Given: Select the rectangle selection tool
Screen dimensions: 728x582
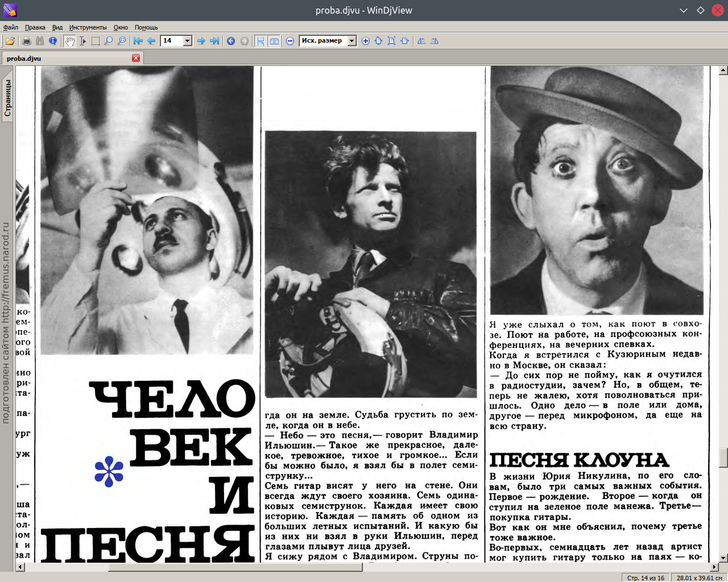Looking at the screenshot, I should pos(96,41).
